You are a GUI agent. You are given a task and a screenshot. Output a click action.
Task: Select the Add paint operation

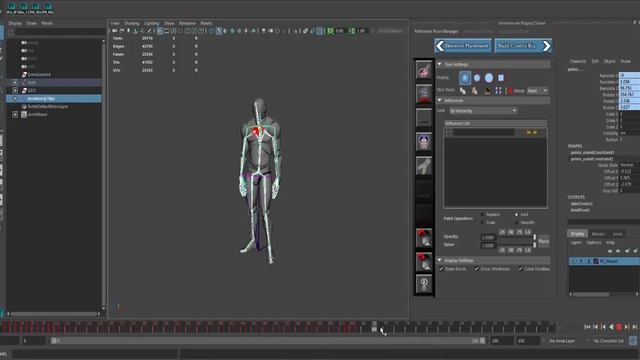[516, 214]
